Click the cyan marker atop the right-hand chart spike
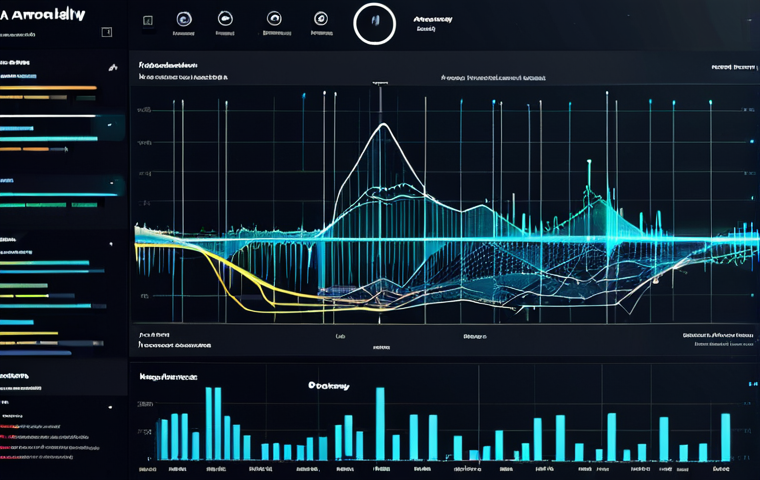 (589, 161)
